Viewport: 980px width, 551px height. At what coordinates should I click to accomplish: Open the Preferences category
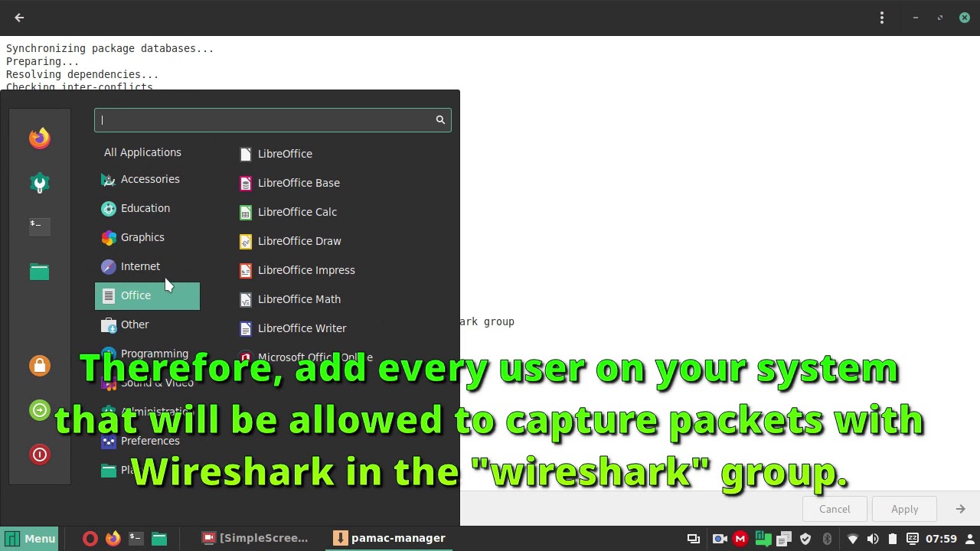point(147,441)
